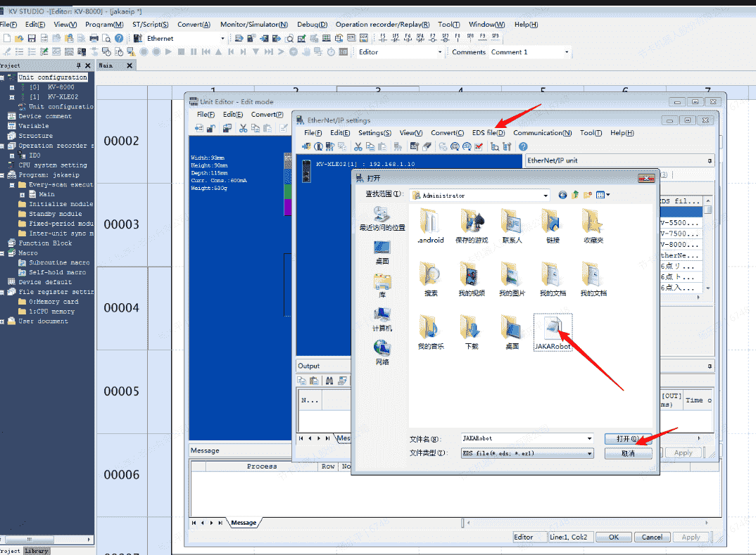
Task: Select the Device comment tree item
Action: (44, 116)
